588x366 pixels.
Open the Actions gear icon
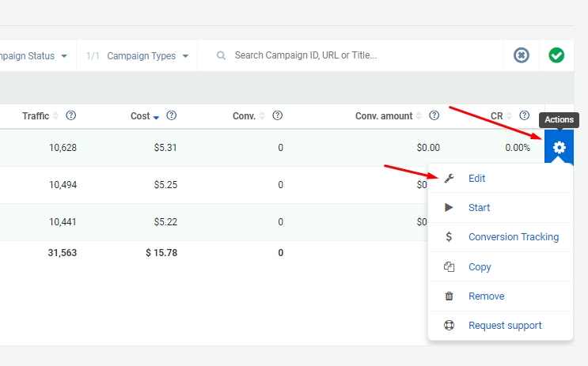click(559, 148)
